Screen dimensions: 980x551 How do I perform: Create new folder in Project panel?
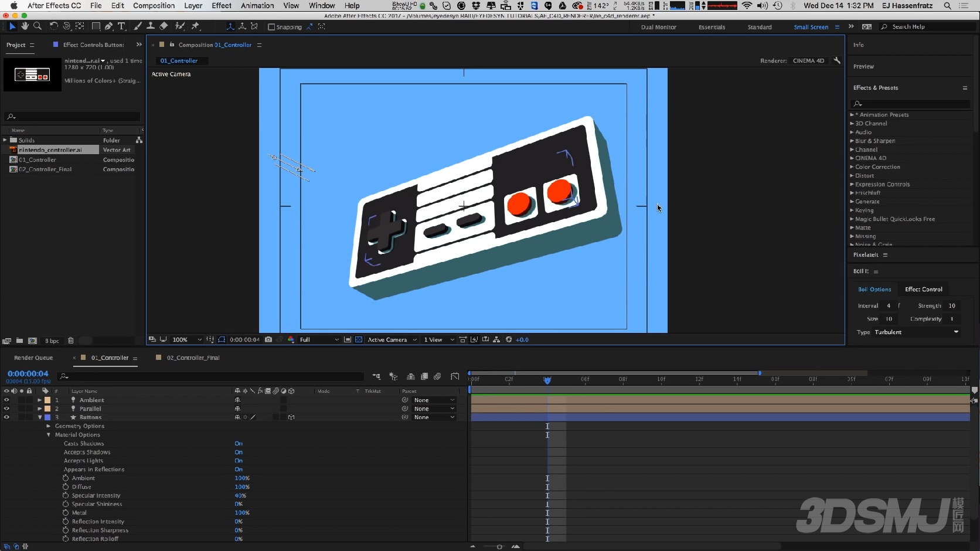[x=19, y=341]
